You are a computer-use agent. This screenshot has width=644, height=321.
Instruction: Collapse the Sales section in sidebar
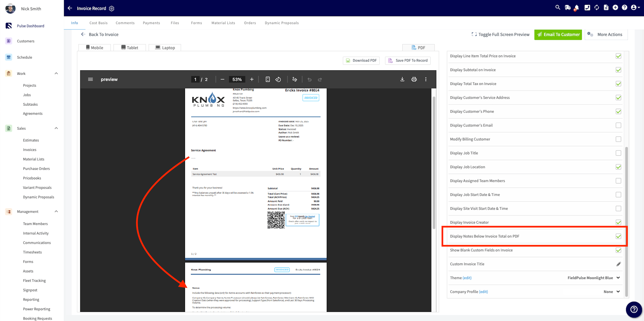56,128
